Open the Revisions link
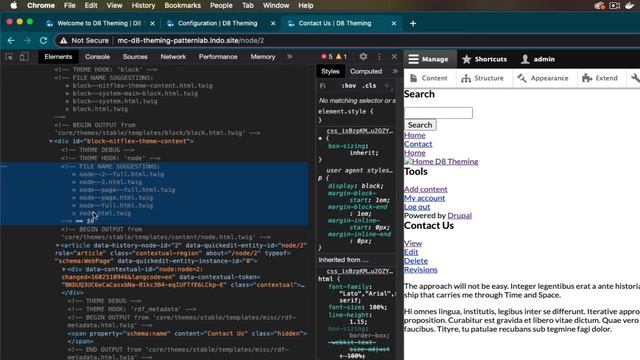This screenshot has height=360, width=640. point(421,270)
